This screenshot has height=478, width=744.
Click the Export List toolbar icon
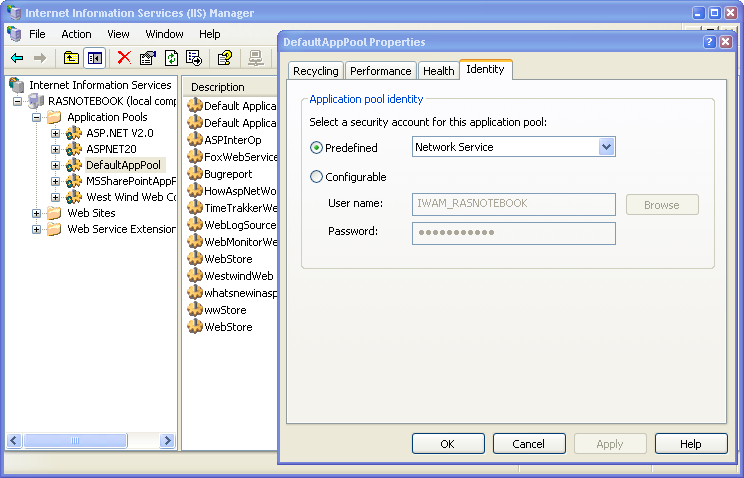(x=194, y=58)
